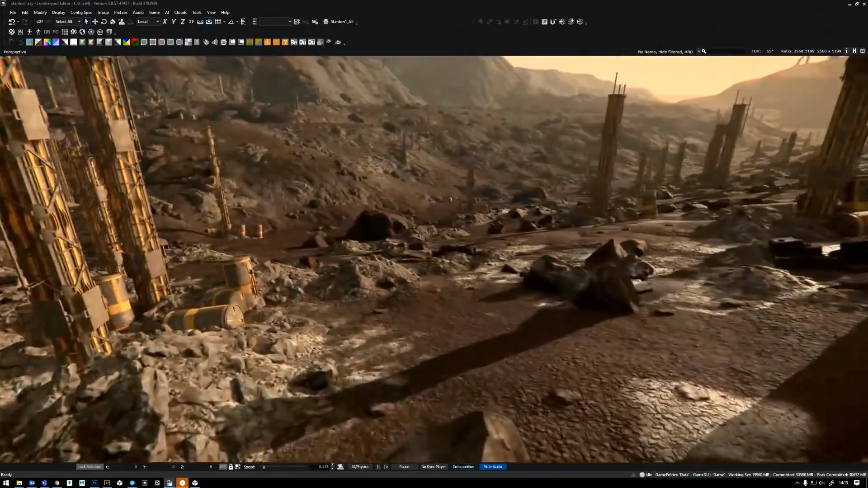Activate the Rotate tool
Screen dimensions: 868x488
click(x=104, y=22)
